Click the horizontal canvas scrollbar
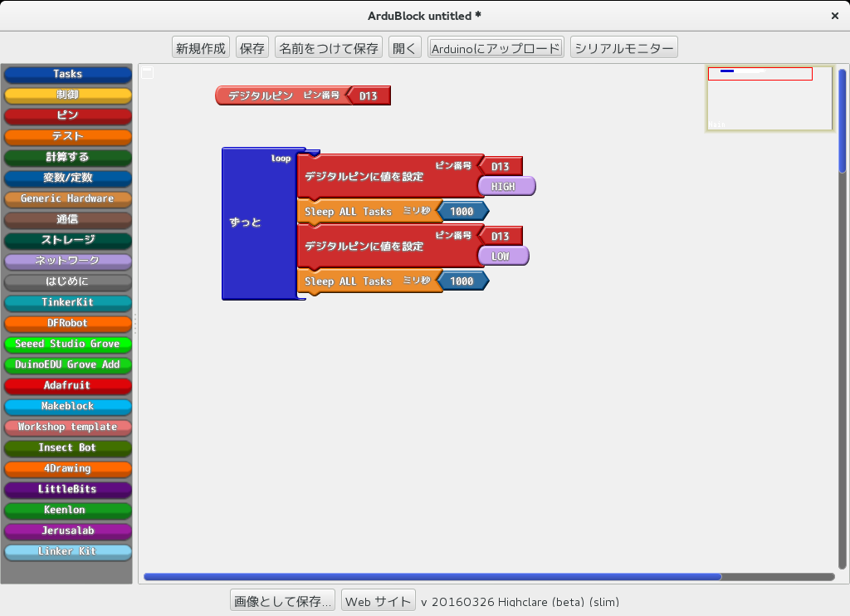 432,577
